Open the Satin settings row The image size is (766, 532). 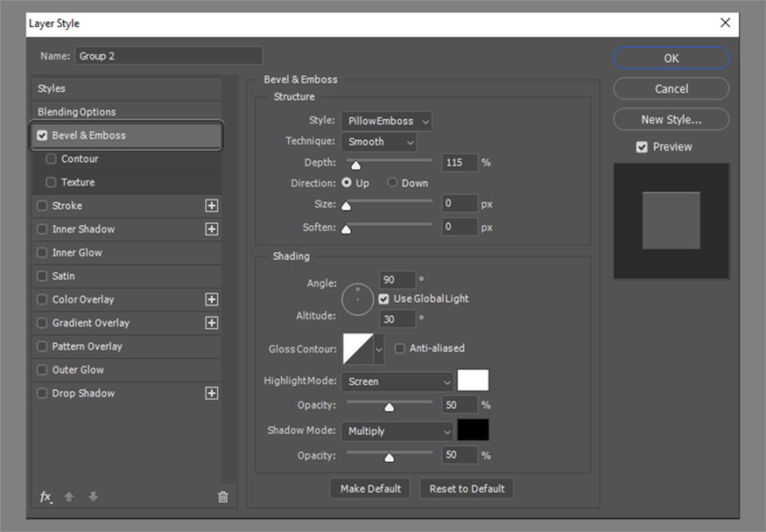coord(127,276)
